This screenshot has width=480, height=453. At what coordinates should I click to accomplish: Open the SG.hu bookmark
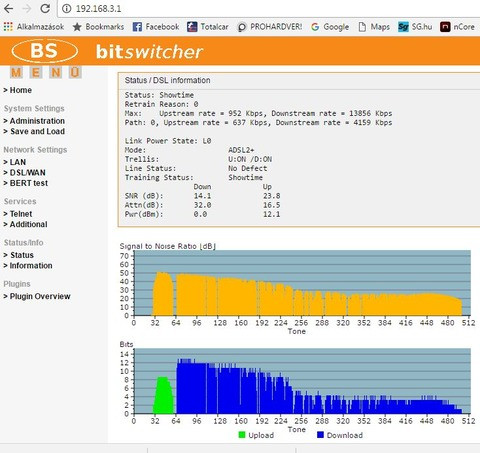pyautogui.click(x=415, y=27)
